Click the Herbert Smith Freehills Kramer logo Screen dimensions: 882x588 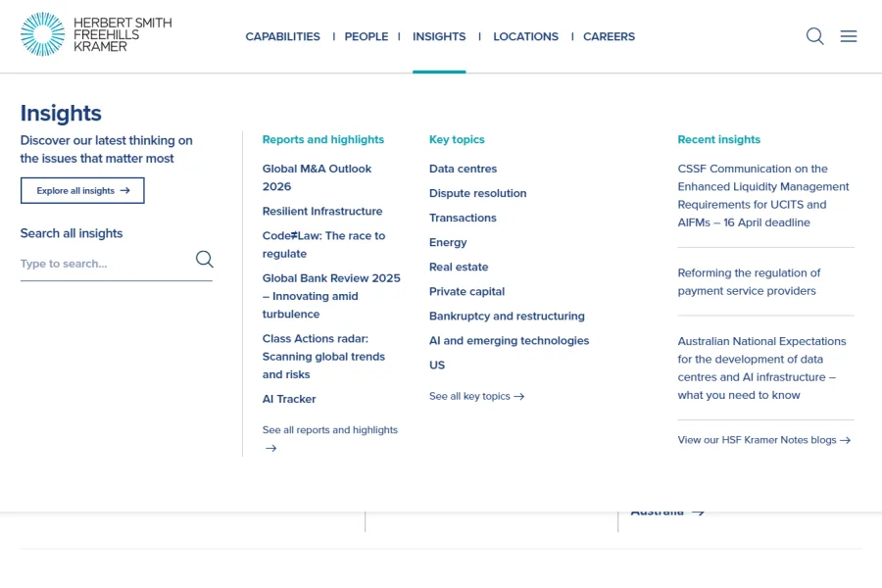(x=95, y=35)
